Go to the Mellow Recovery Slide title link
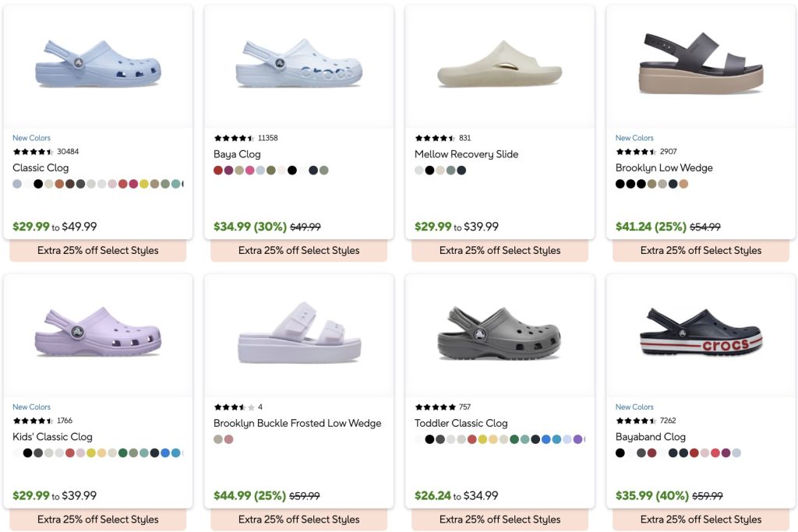This screenshot has width=798, height=532. coord(466,154)
